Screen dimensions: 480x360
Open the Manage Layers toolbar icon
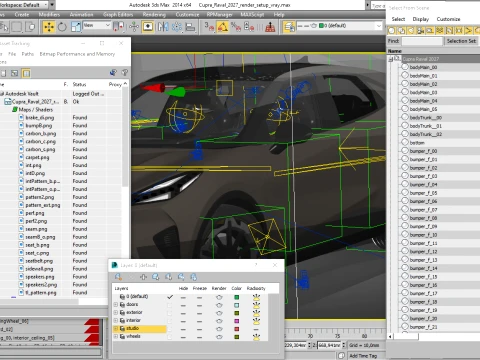click(x=289, y=27)
